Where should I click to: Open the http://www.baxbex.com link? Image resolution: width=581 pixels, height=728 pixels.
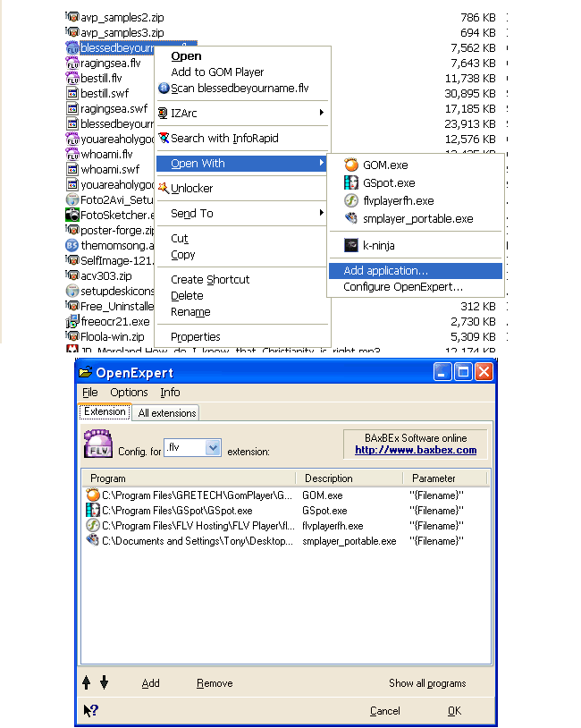click(x=416, y=450)
